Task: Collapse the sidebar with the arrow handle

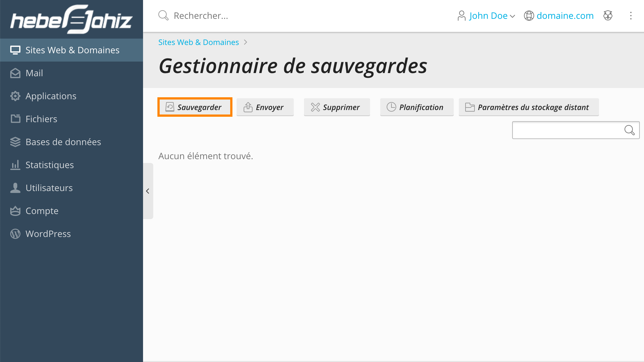Action: pos(148,191)
